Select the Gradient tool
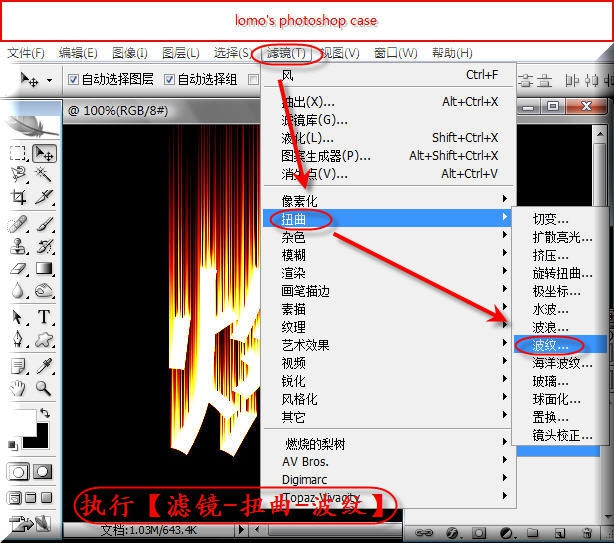614x543 pixels. click(x=44, y=269)
